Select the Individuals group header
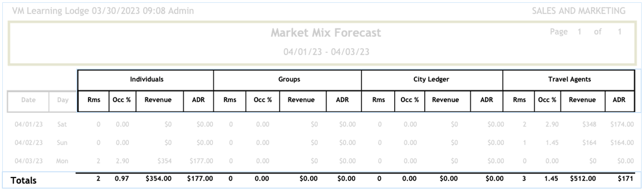Screen dimensions: 644x190 tap(146, 80)
